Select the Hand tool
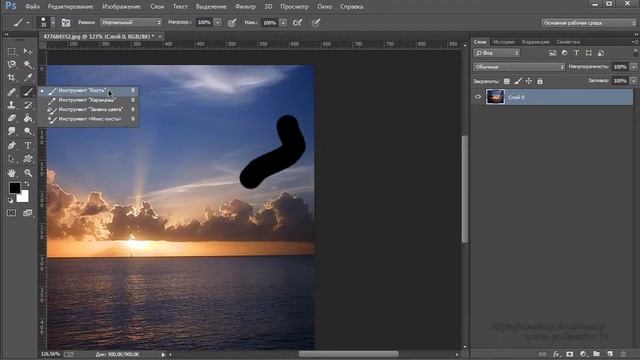Viewport: 640px width, 360px height. coord(11,173)
